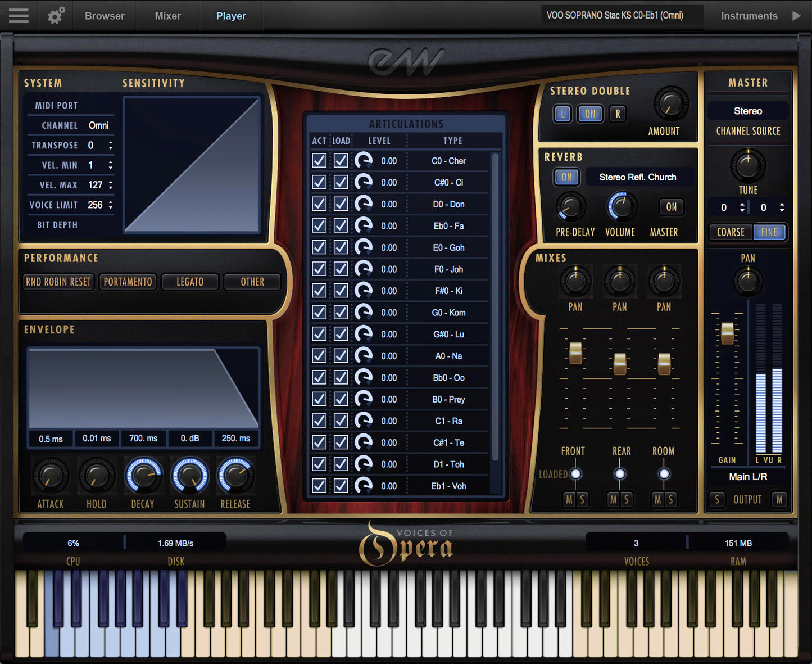The image size is (812, 664).
Task: Click the Stereo Double Amount knob
Action: pos(670,104)
